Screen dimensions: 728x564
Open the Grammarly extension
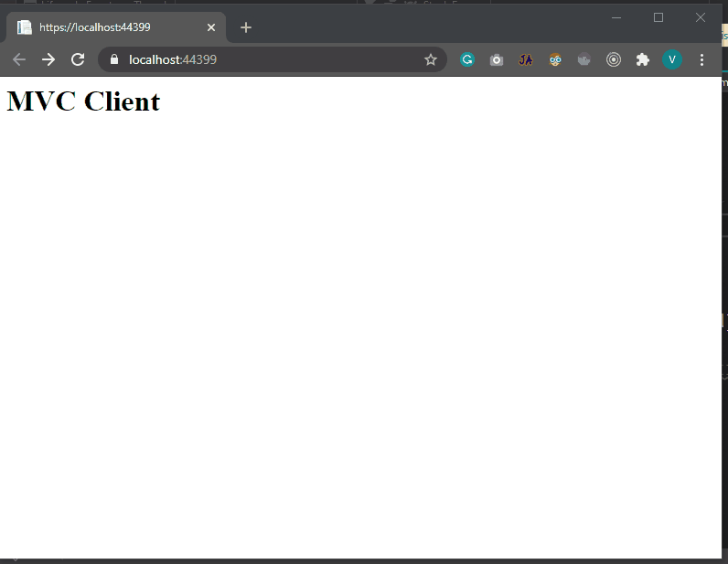click(467, 59)
